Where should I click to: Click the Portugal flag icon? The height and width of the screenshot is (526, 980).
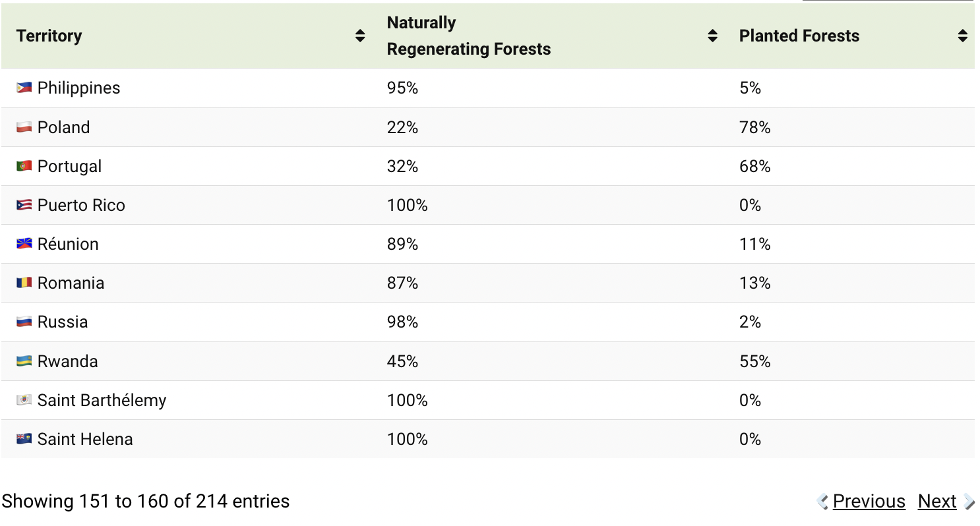(24, 166)
